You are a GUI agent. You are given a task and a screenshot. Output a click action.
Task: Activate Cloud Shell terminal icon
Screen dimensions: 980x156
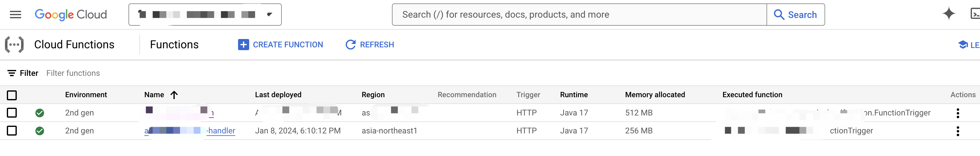click(x=975, y=15)
